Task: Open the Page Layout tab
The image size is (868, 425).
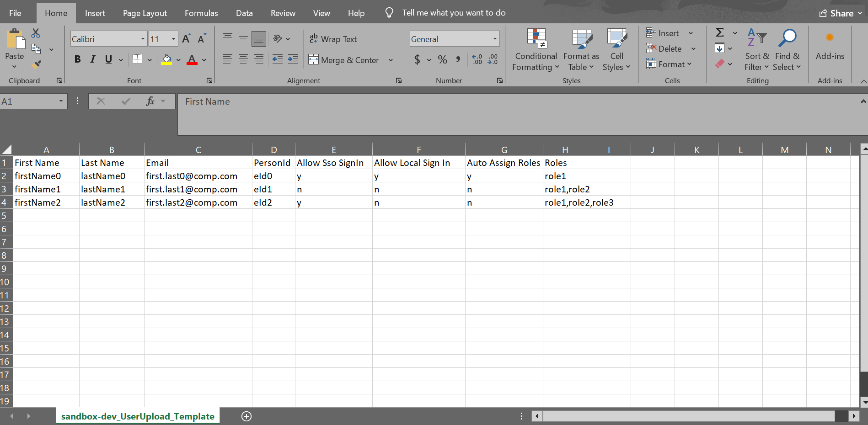Action: coord(145,13)
